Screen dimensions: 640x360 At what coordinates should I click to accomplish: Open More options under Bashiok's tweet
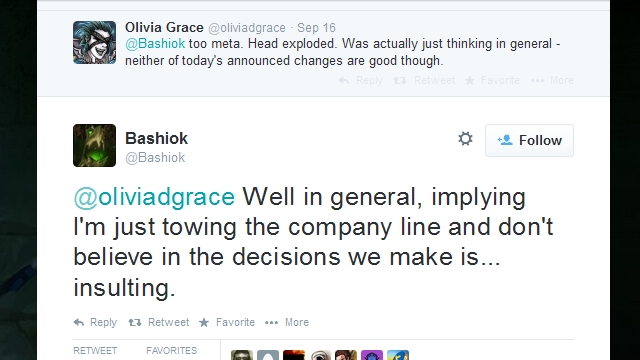[287, 322]
